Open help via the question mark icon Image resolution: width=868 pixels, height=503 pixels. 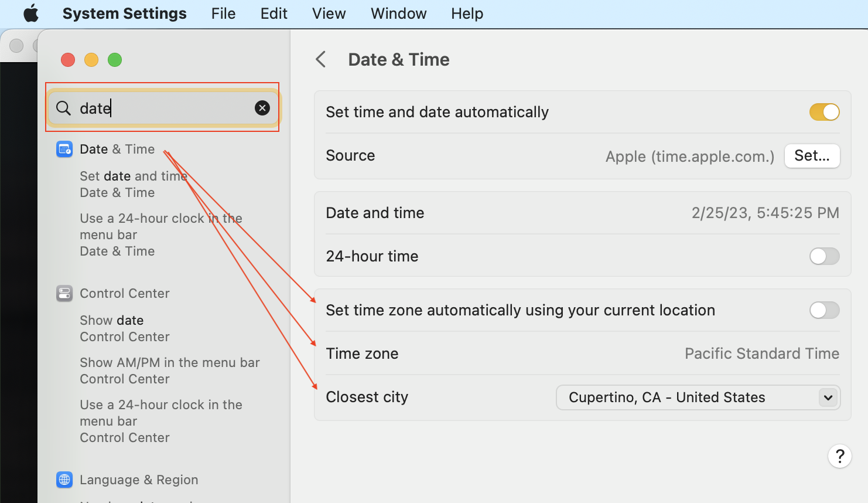coord(840,456)
